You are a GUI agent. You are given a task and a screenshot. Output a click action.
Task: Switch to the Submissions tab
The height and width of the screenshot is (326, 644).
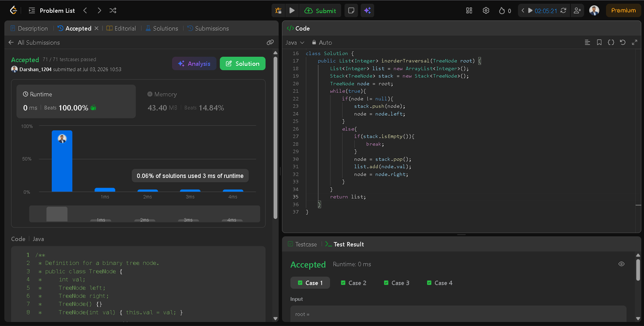click(x=208, y=28)
